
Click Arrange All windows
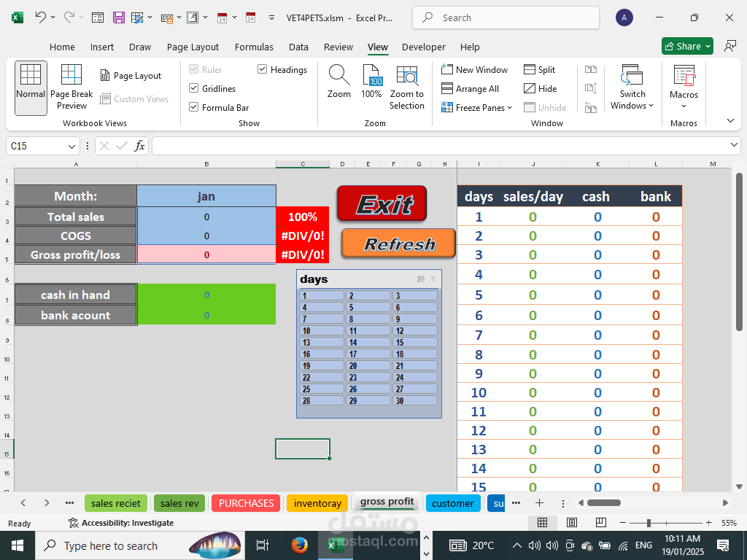tap(471, 88)
